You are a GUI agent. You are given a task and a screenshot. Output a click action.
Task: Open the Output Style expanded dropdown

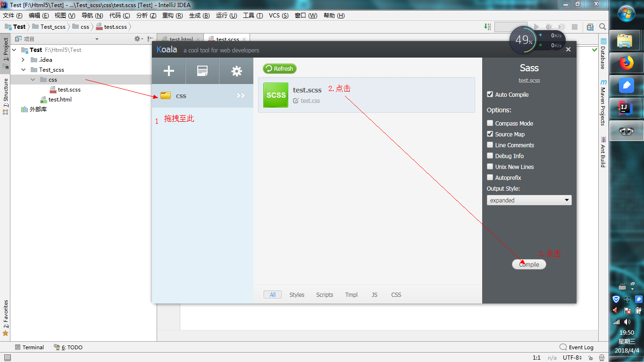pyautogui.click(x=529, y=200)
